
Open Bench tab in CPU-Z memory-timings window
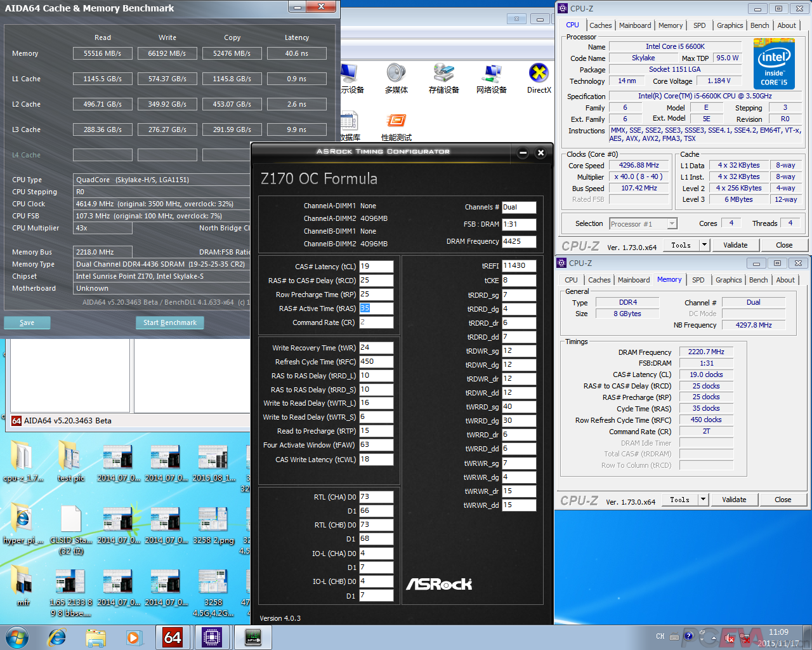[x=758, y=280]
